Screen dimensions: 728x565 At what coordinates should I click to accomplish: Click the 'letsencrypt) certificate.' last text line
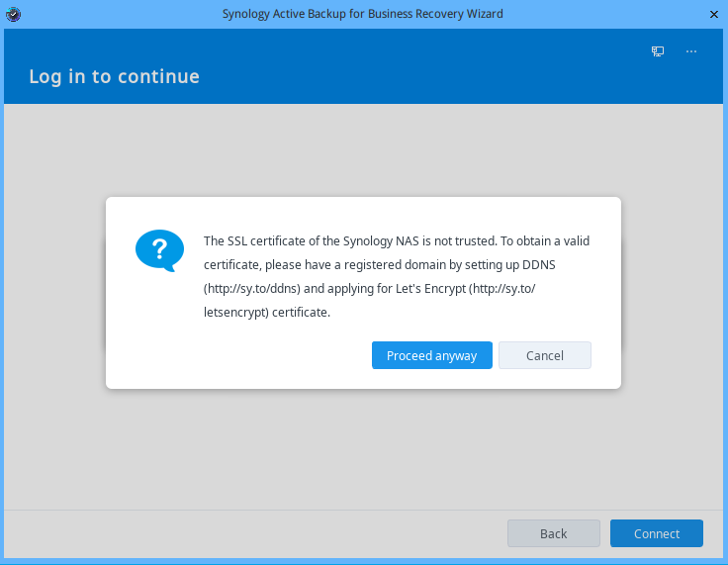tap(266, 313)
